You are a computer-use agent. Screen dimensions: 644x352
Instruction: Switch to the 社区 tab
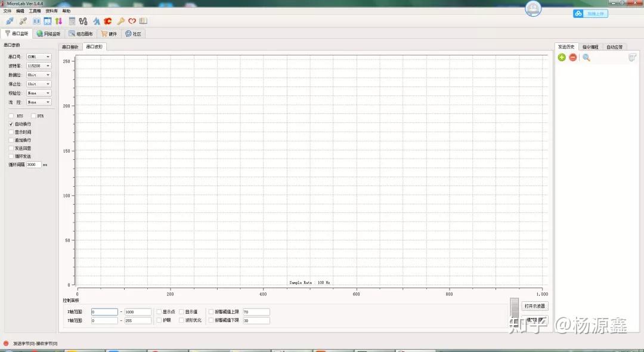pos(133,33)
